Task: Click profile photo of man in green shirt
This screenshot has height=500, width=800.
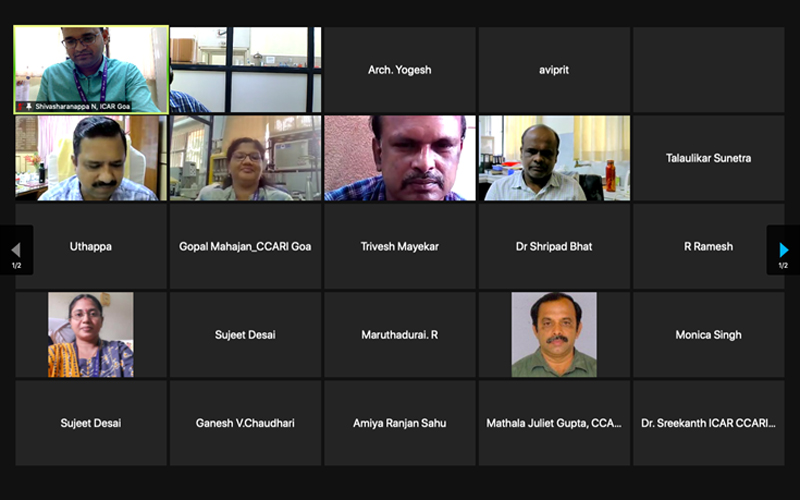Action: 554,335
